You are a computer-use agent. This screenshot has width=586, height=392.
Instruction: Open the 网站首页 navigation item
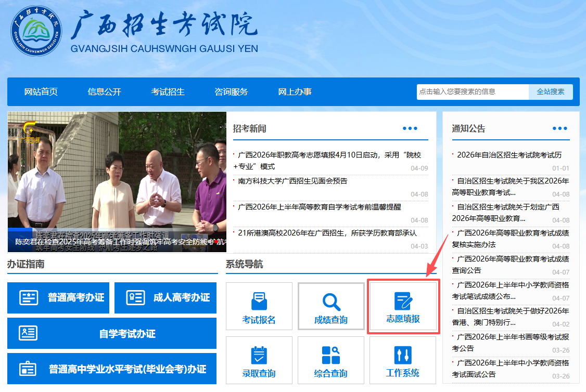(41, 92)
